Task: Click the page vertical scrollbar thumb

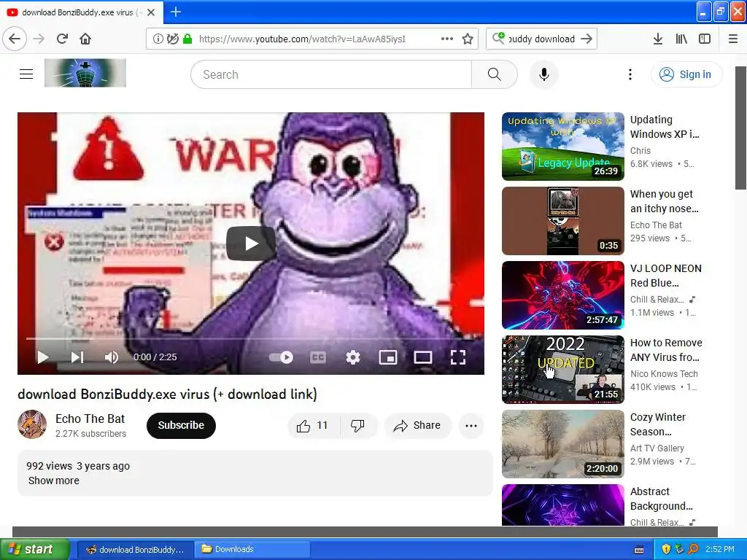Action: tap(741, 128)
